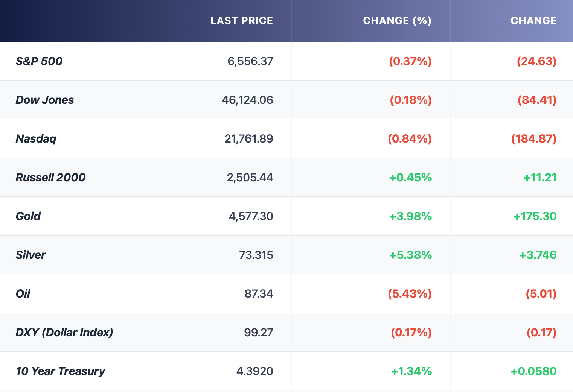Click the Dow Jones row label
This screenshot has width=573, height=392.
pyautogui.click(x=45, y=100)
